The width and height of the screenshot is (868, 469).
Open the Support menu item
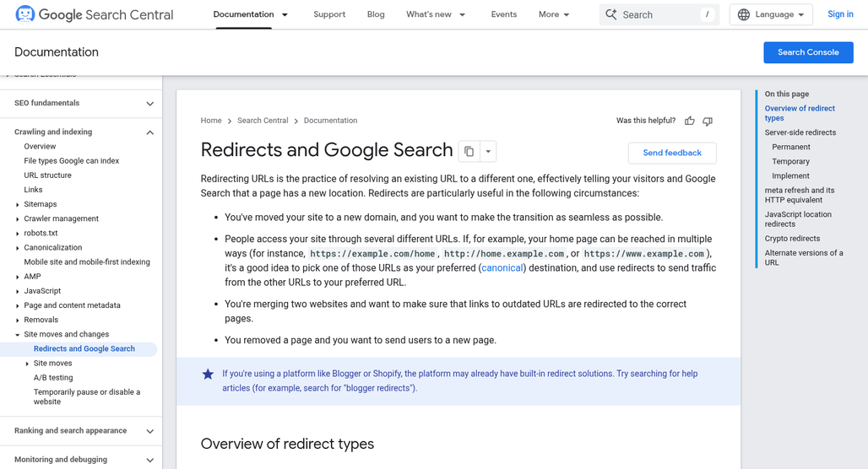[329, 14]
